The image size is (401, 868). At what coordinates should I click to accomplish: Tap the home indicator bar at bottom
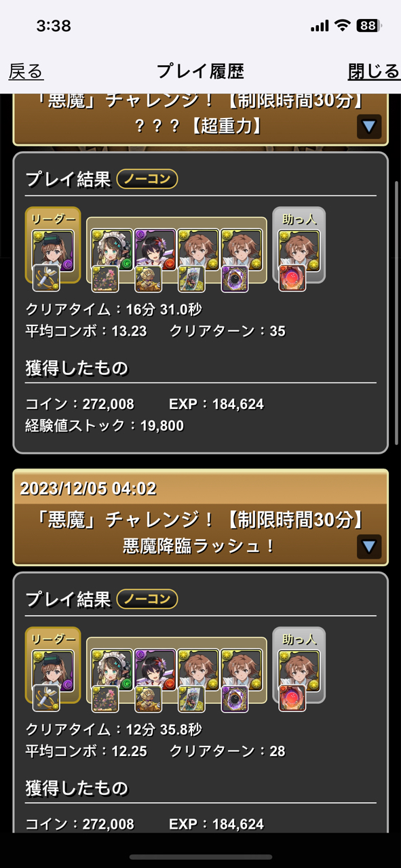click(x=201, y=857)
